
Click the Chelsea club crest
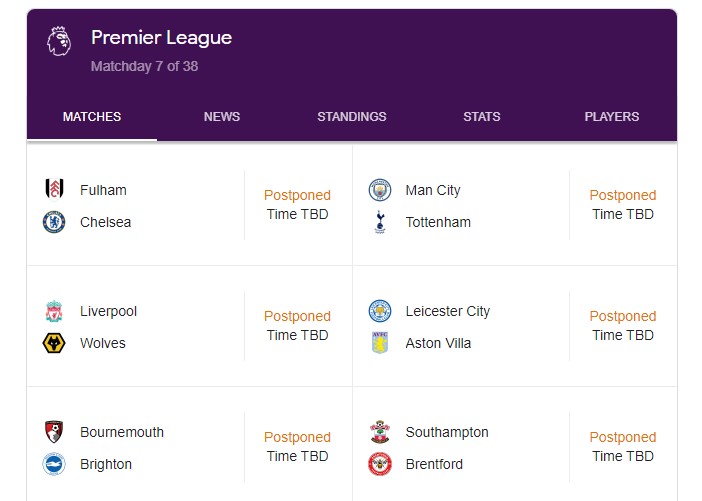(54, 222)
